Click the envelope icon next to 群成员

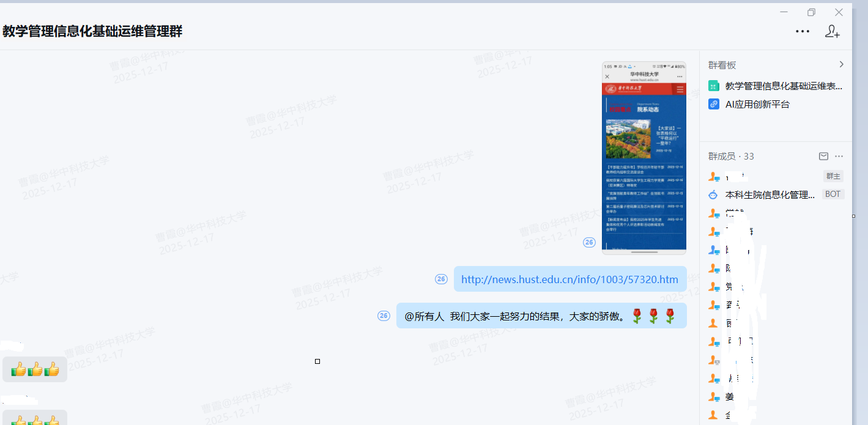823,156
